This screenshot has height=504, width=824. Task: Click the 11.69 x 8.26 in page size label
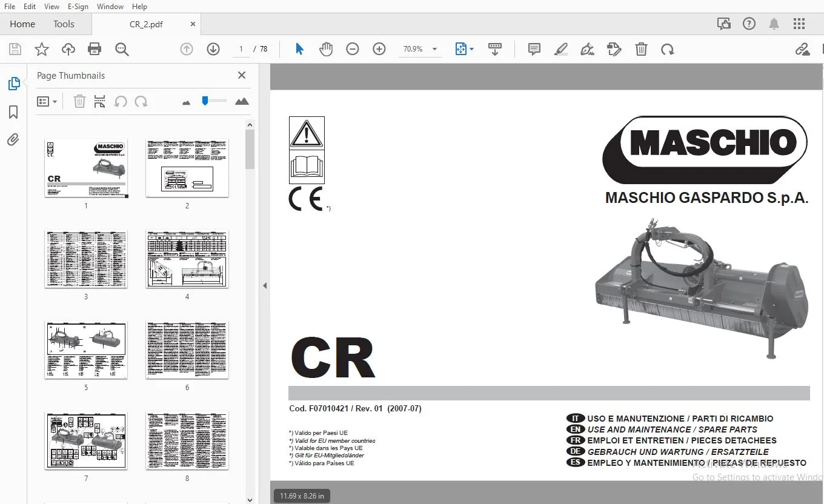coord(302,496)
